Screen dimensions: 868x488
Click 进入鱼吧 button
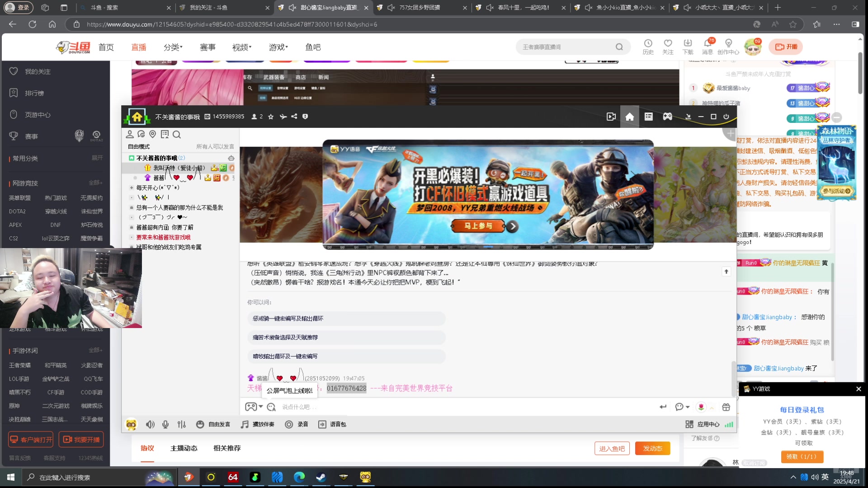point(612,449)
